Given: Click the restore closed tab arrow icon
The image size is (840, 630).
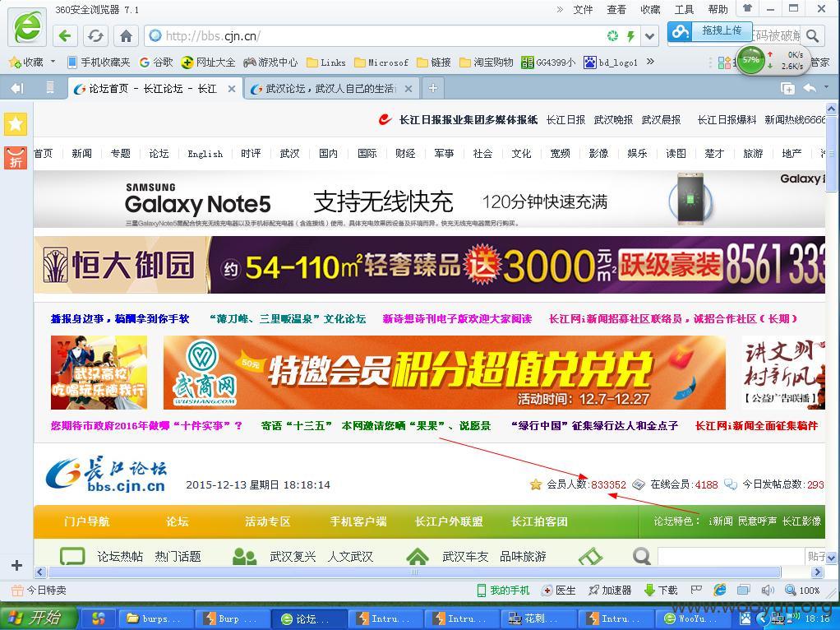Looking at the screenshot, I should click(810, 87).
